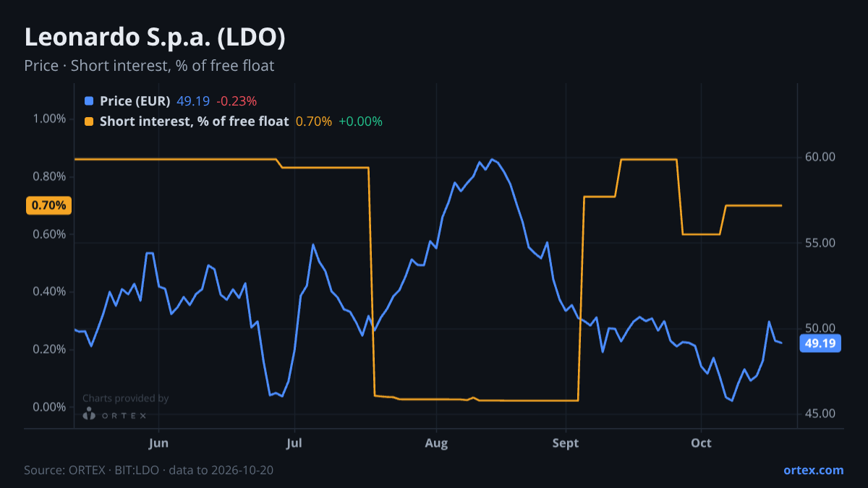Screen dimensions: 868x488
Task: Click the 60.00 right axis label
Action: coord(820,157)
